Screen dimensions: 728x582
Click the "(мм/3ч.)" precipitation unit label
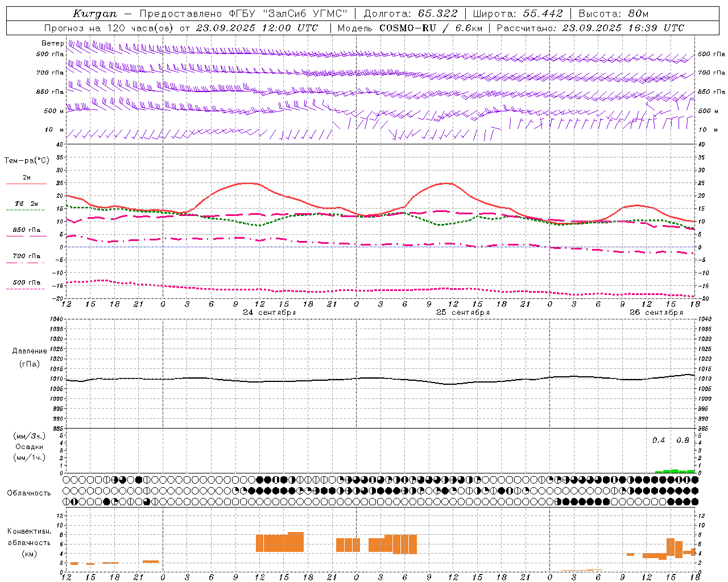30,436
